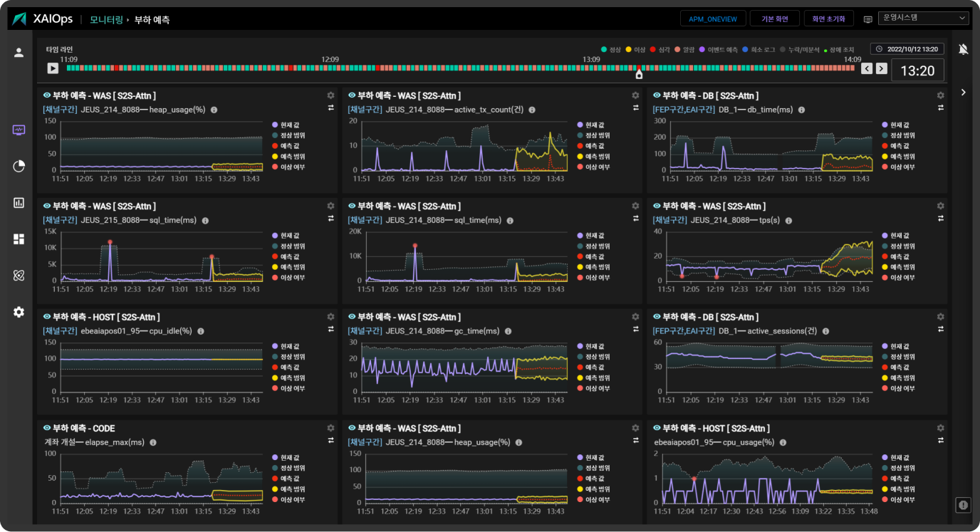Open gear settings of JEUS_215_8088 sql_time panel
The image size is (980, 532).
point(330,206)
